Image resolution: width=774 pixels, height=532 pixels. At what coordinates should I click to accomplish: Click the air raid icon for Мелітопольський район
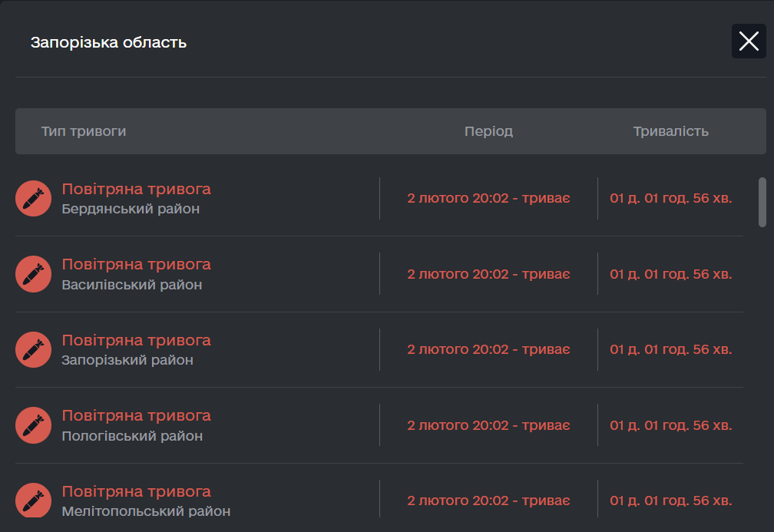(33, 501)
